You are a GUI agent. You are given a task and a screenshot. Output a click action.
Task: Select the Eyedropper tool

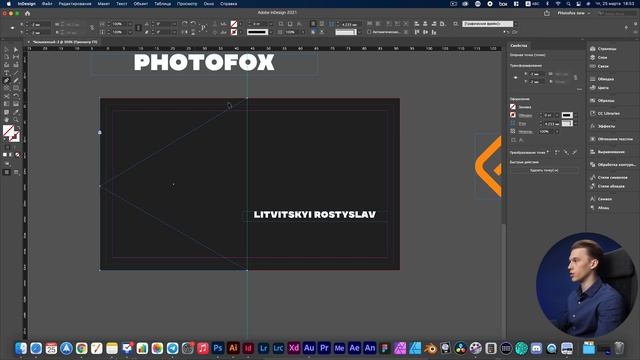16,112
